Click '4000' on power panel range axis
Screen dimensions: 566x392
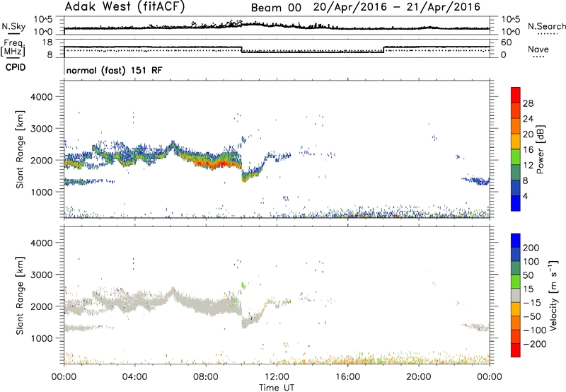42,97
